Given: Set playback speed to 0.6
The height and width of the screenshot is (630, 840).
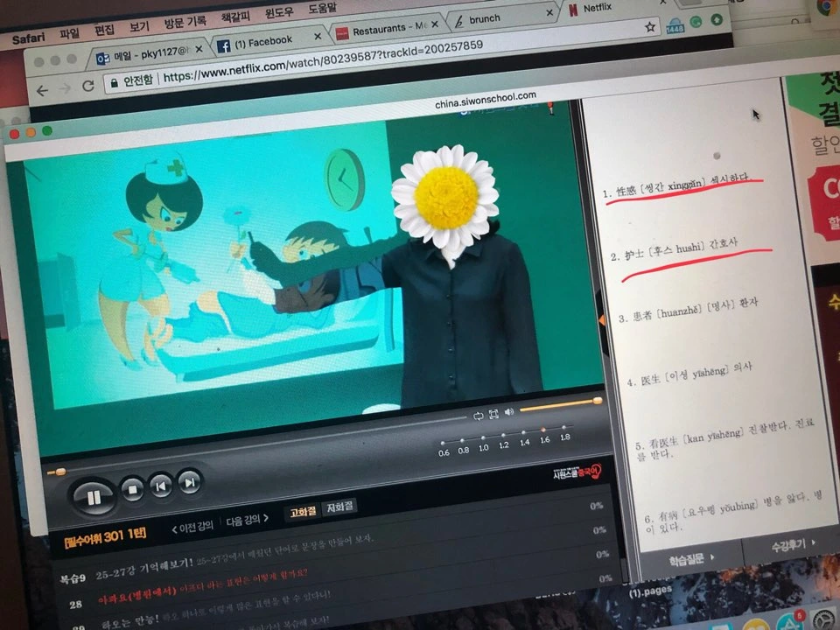Looking at the screenshot, I should (443, 448).
